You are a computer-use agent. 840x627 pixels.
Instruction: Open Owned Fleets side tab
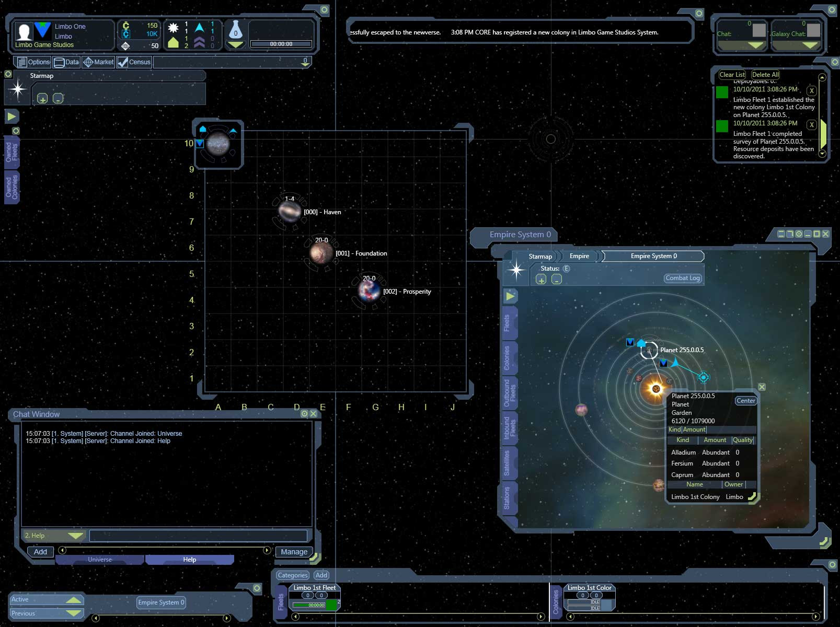(11, 153)
